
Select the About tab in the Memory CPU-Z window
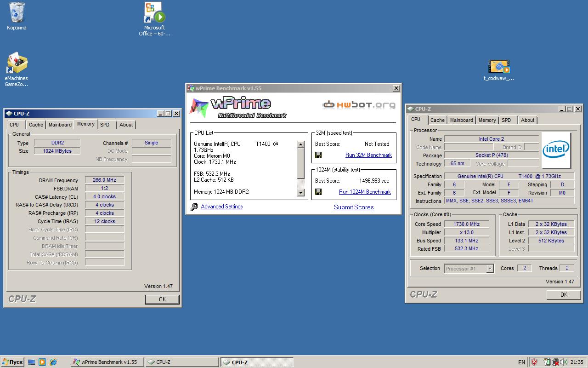pyautogui.click(x=126, y=125)
